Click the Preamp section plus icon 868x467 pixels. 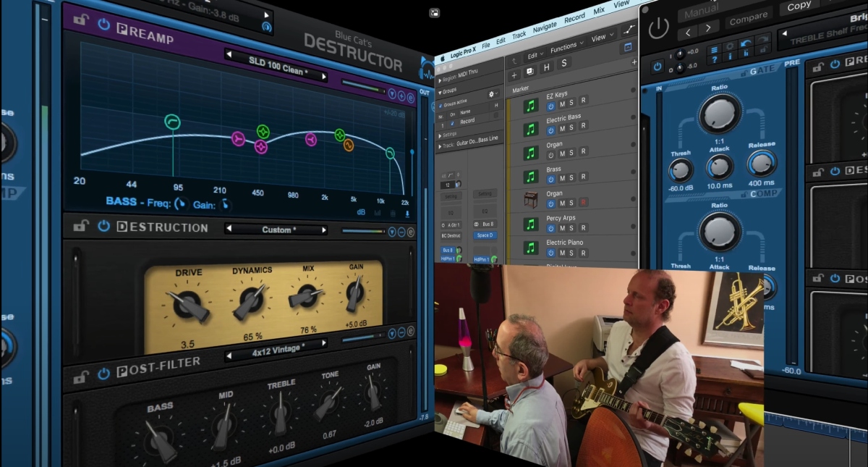click(x=401, y=96)
